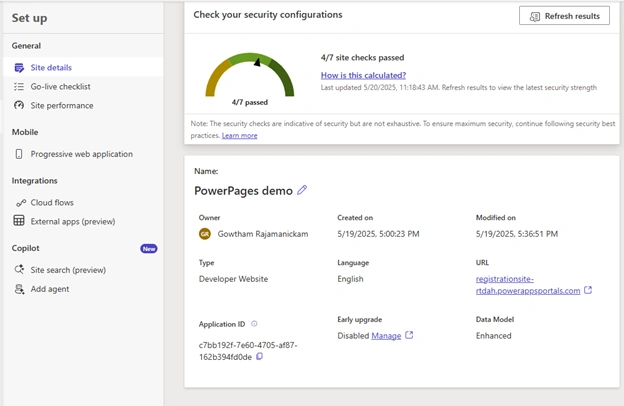
Task: Click the Developer Website type value
Action: point(233,279)
